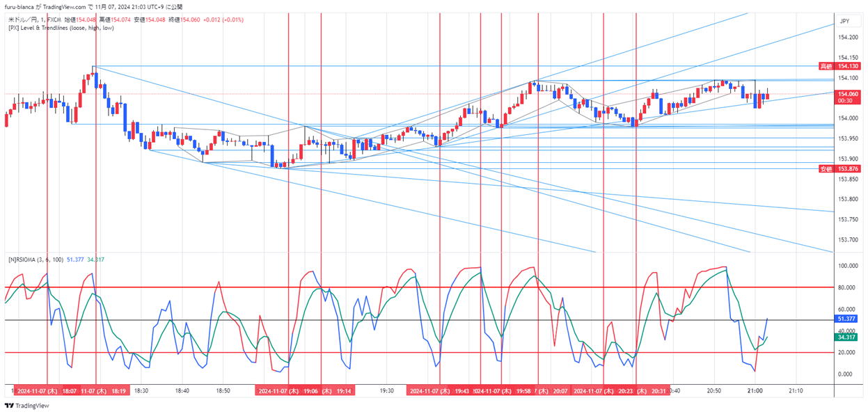Select the 18:19 time marker label

[x=117, y=392]
